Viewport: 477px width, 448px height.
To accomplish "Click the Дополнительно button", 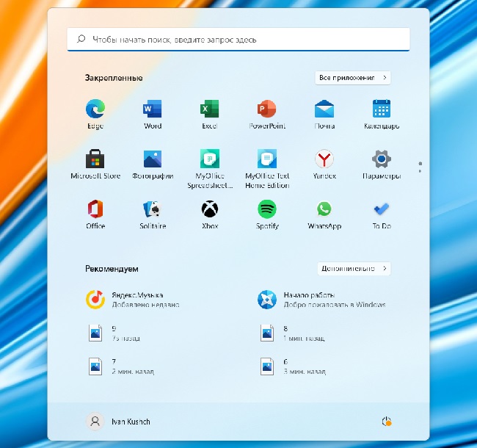I will [x=354, y=269].
